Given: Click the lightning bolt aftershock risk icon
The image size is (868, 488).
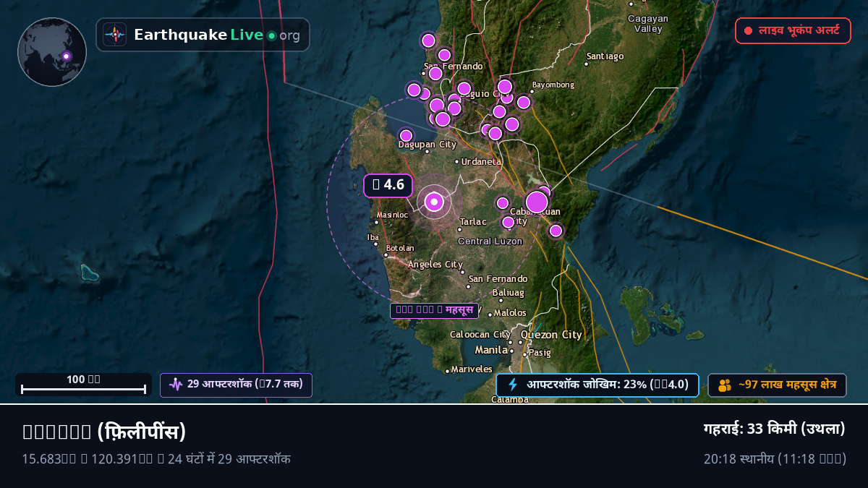Looking at the screenshot, I should tap(513, 385).
